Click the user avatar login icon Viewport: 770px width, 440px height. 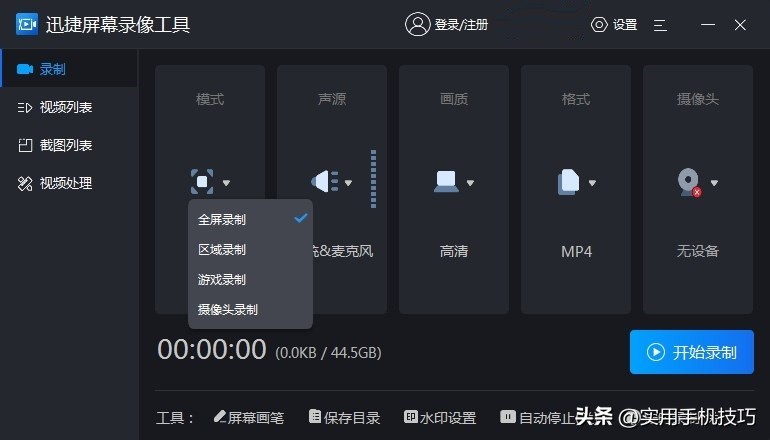pos(417,24)
